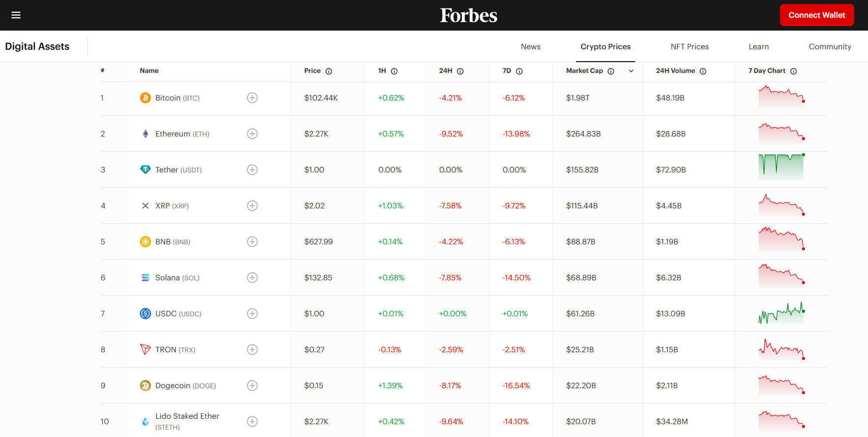Viewport: 868px width, 437px height.
Task: Add BNB to watchlist with plus icon
Action: click(x=252, y=242)
